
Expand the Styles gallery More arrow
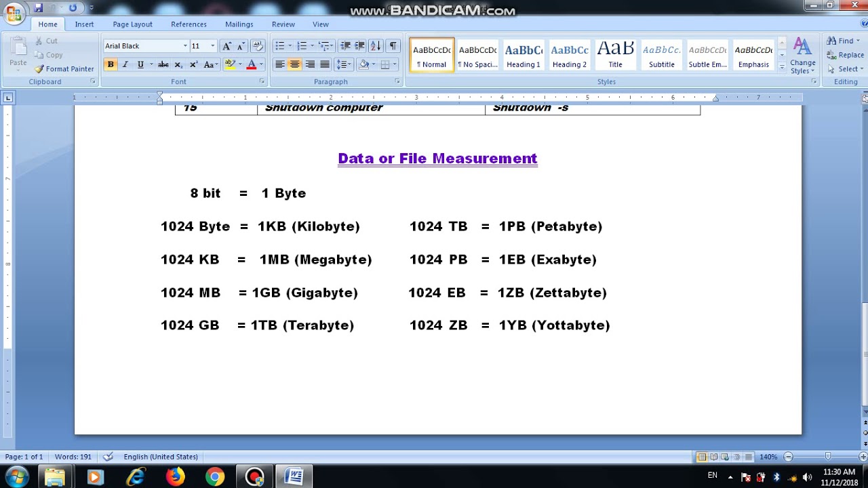click(x=782, y=67)
